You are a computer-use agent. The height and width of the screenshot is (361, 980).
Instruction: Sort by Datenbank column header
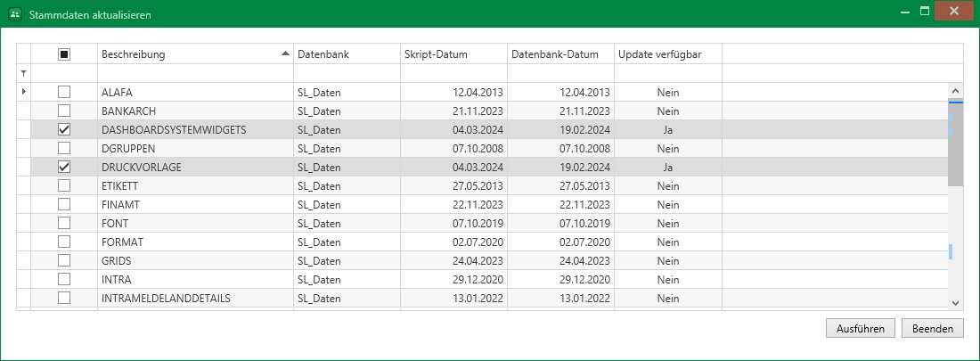click(346, 54)
